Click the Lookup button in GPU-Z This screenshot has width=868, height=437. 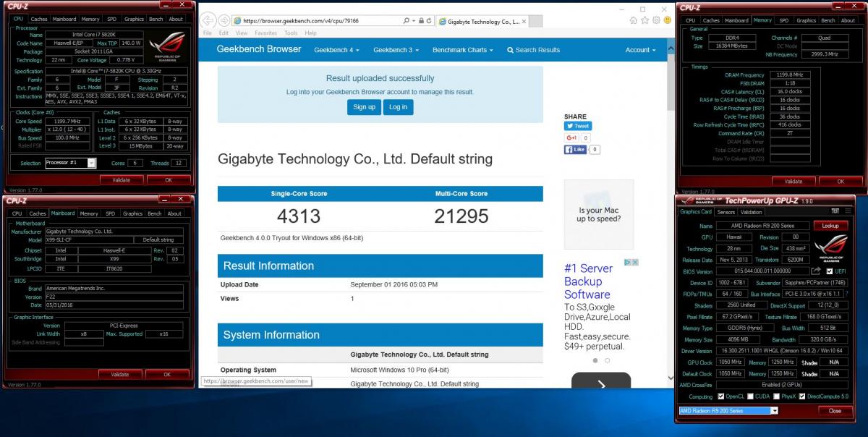tap(830, 226)
